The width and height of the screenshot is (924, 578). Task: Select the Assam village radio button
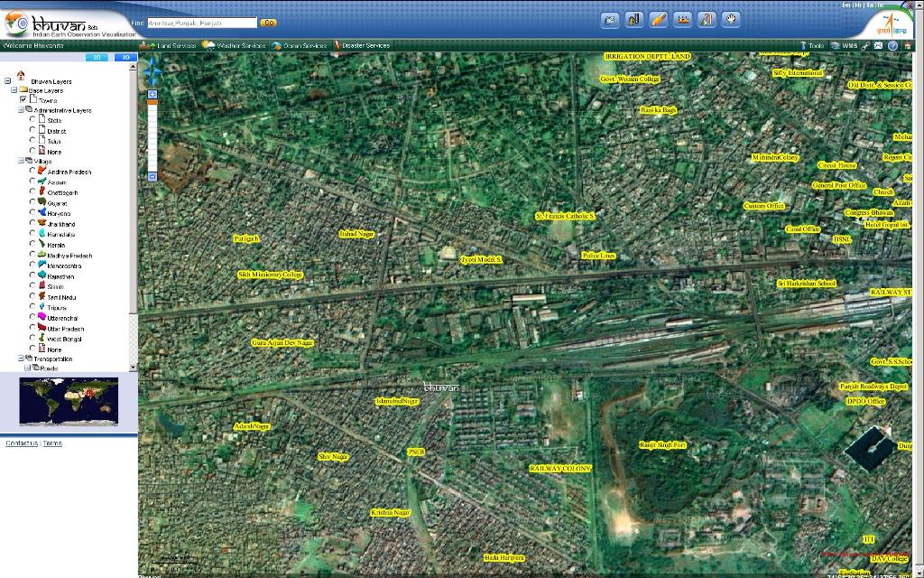click(x=32, y=182)
